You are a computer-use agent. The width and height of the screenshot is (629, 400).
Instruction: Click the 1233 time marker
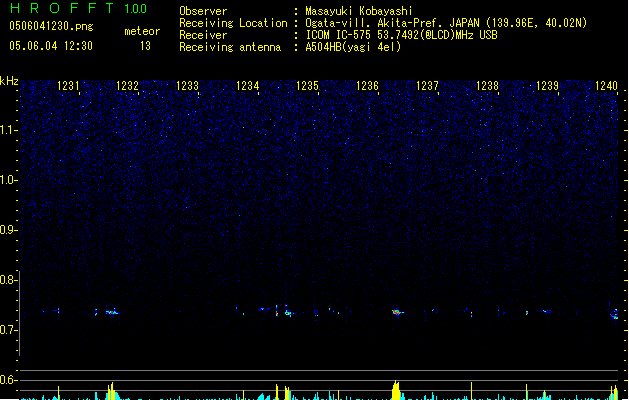tap(187, 86)
